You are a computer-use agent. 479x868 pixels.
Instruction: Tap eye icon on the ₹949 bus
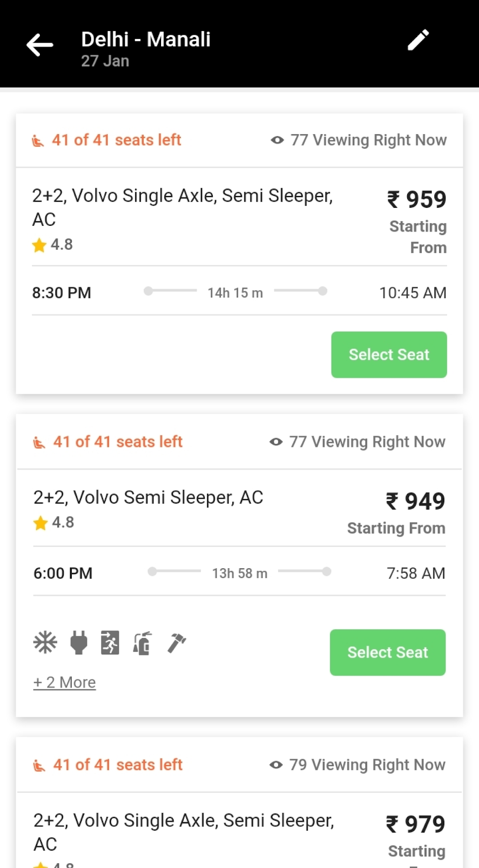click(276, 442)
